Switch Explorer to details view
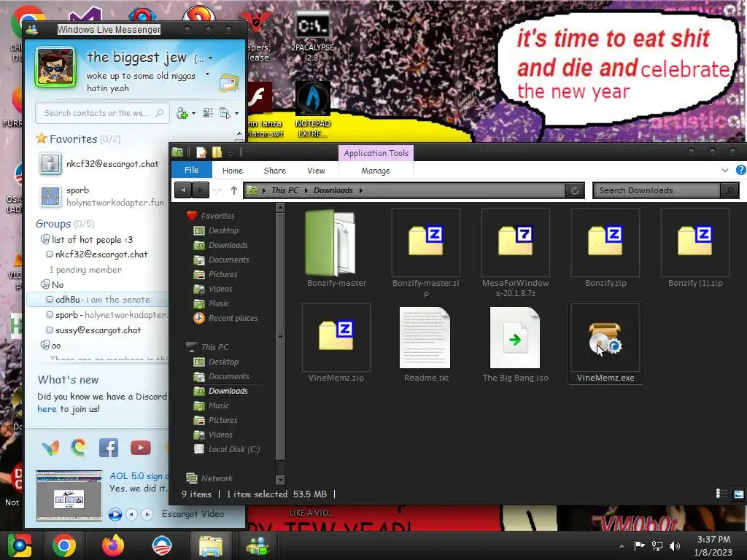Viewport: 747px width, 560px height. click(721, 494)
